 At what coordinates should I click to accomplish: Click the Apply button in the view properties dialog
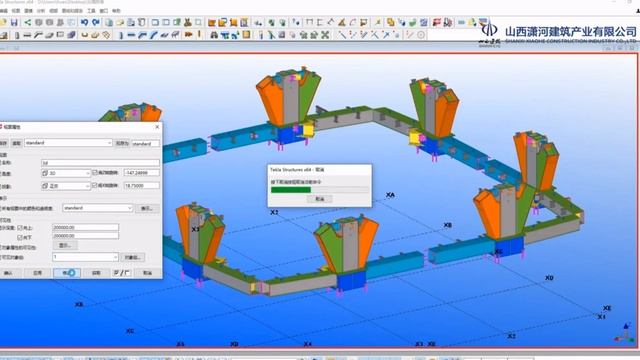point(38,273)
